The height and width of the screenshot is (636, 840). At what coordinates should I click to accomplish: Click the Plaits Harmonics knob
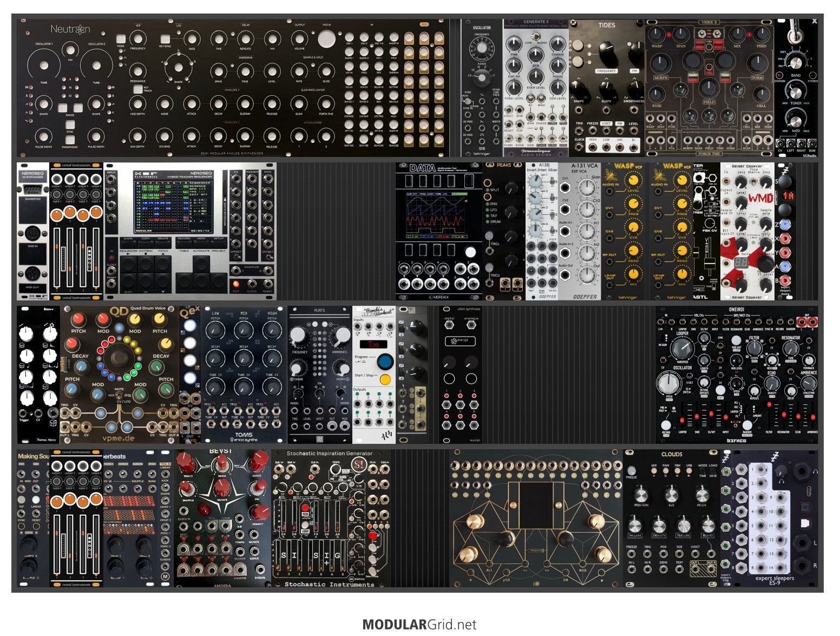(341, 336)
